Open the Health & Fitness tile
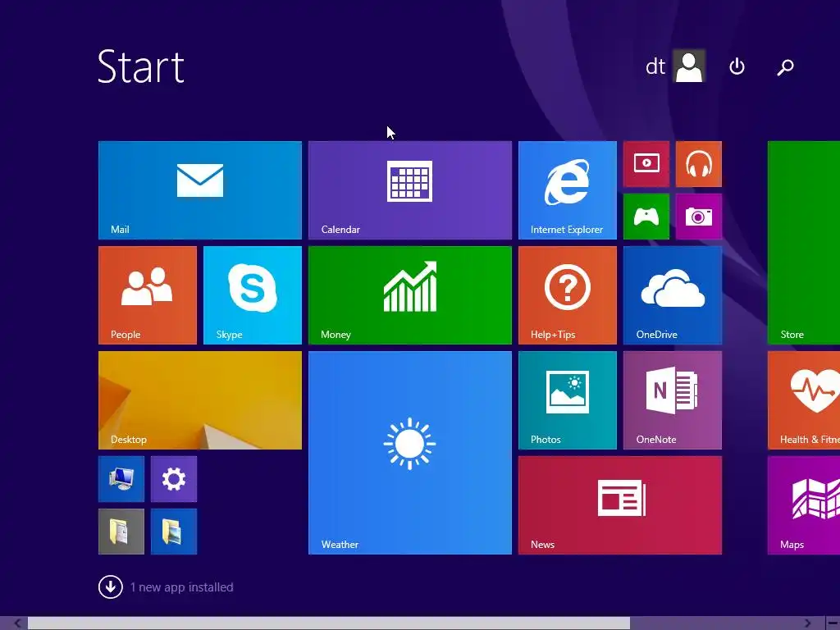The width and height of the screenshot is (840, 630). [x=804, y=400]
